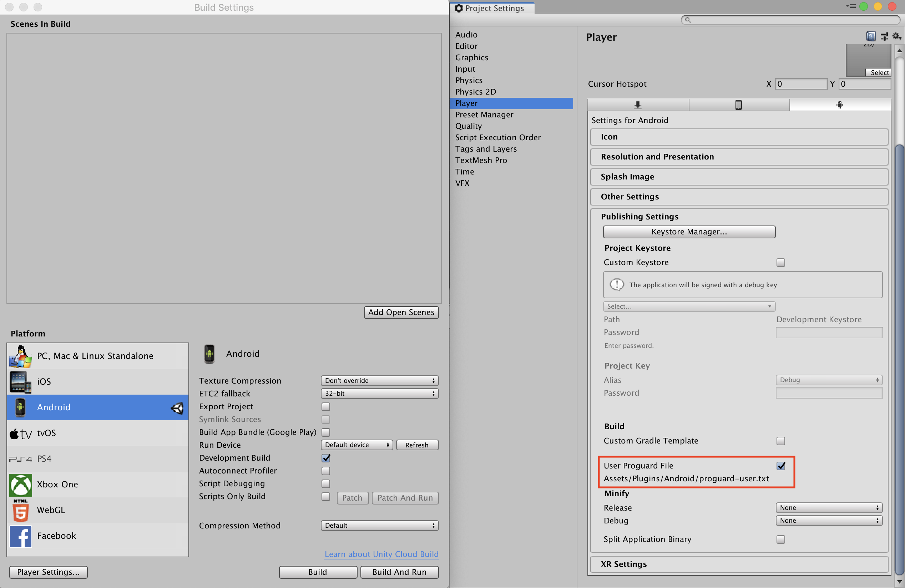Image resolution: width=905 pixels, height=588 pixels.
Task: Select the PS4 platform icon
Action: (x=19, y=458)
